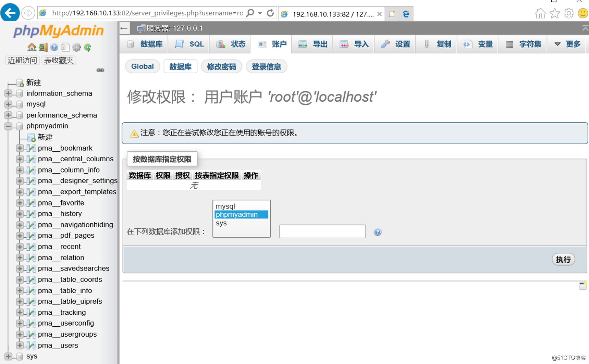Click the browser URL address field

[x=147, y=13]
